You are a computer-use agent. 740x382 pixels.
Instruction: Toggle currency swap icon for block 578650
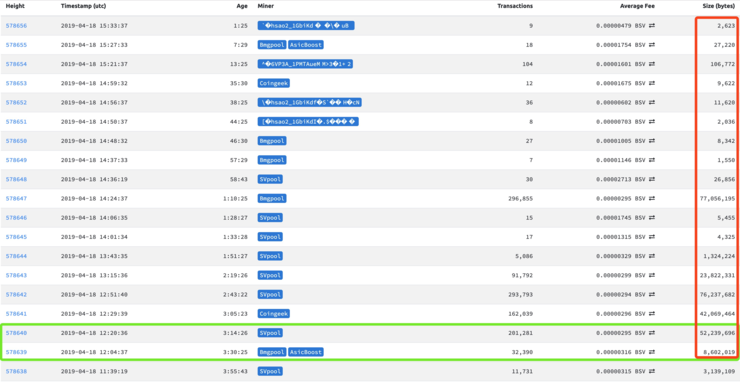tap(652, 141)
